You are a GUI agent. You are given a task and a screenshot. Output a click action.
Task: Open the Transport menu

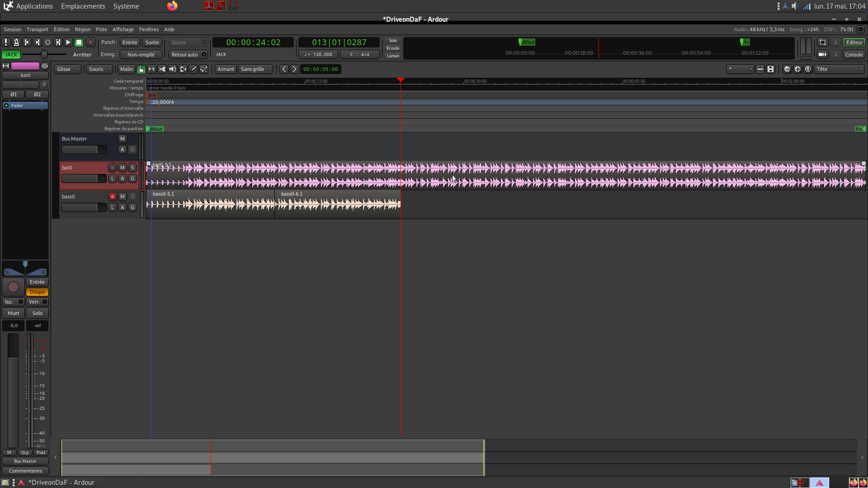37,29
